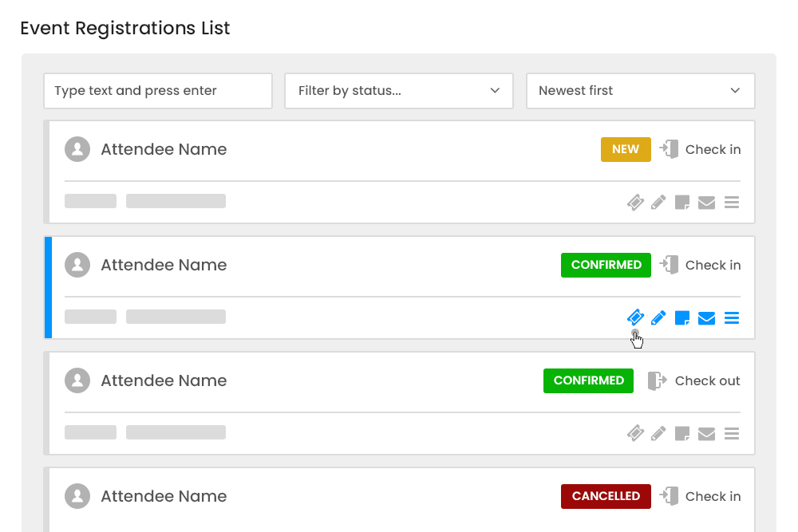Add a note to the confirmed attendee
Image resolution: width=798 pixels, height=532 pixels.
click(682, 317)
